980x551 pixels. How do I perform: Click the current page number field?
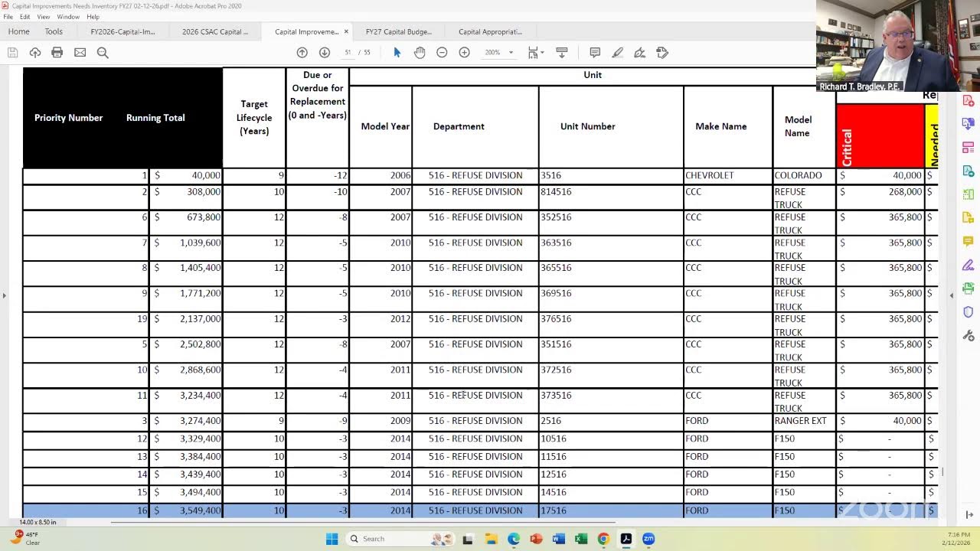click(x=348, y=53)
